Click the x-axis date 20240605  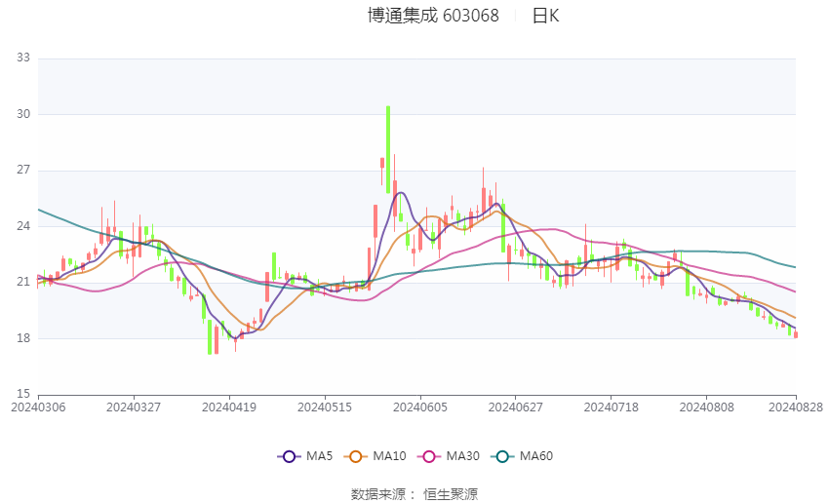tap(420, 407)
